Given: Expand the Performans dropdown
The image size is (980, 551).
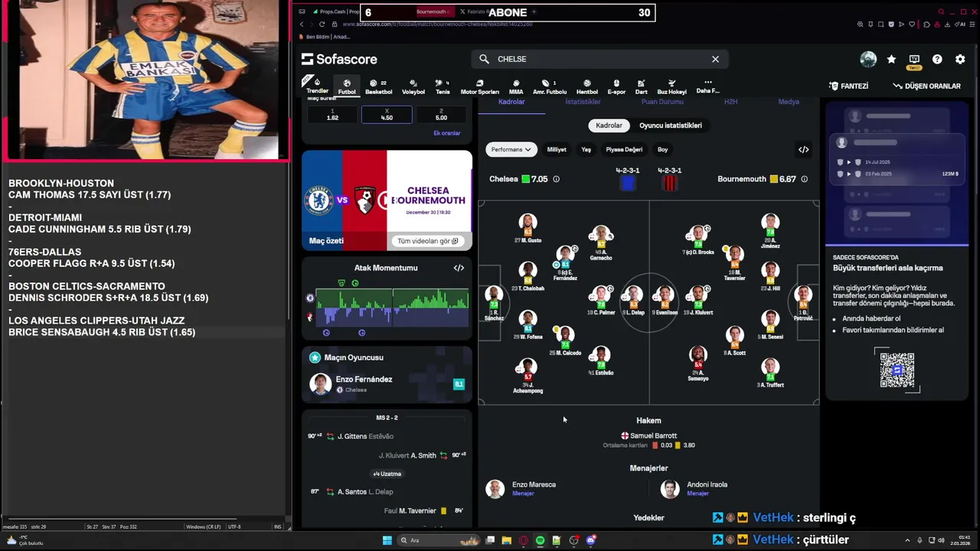Looking at the screenshot, I should (511, 149).
